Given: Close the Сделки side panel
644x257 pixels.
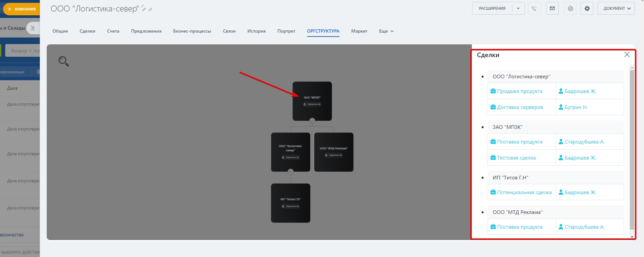Looking at the screenshot, I should [627, 54].
